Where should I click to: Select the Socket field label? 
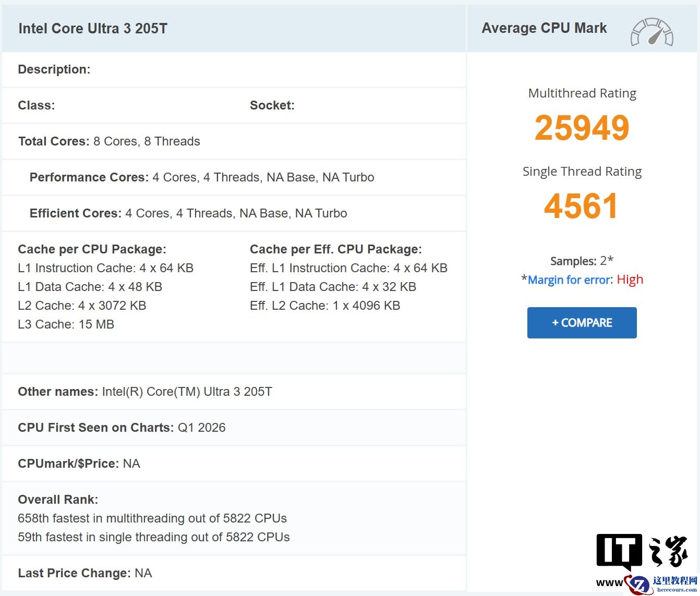point(272,105)
